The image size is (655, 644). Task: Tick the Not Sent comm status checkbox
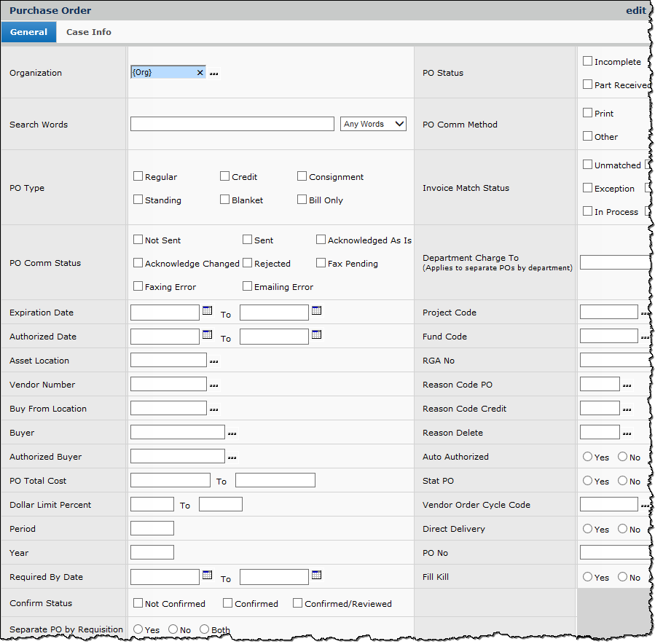click(x=138, y=240)
